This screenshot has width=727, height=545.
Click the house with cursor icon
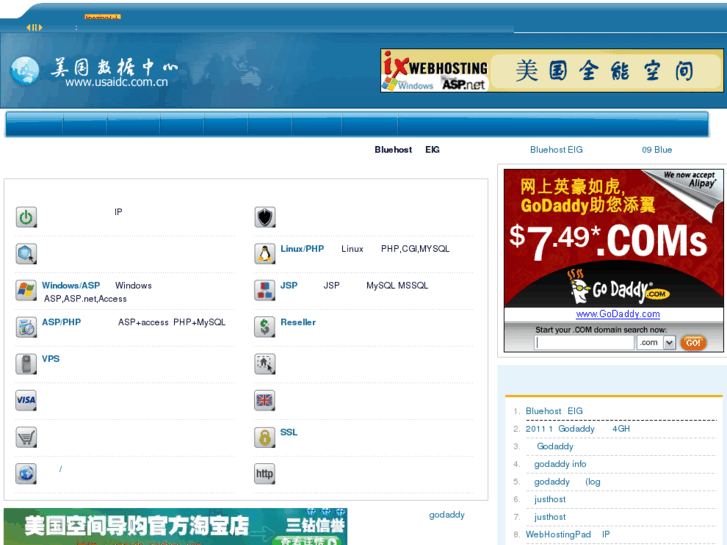265,364
